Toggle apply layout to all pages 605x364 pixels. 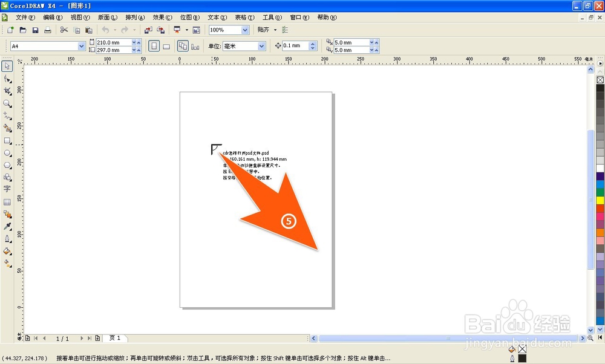coord(183,46)
